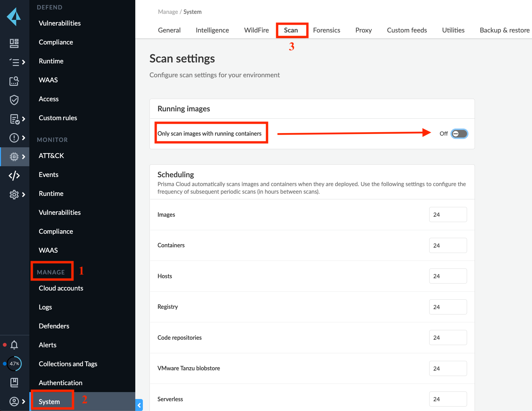This screenshot has width=532, height=411.
Task: Click the Prisma Cloud logo icon
Action: point(14,17)
